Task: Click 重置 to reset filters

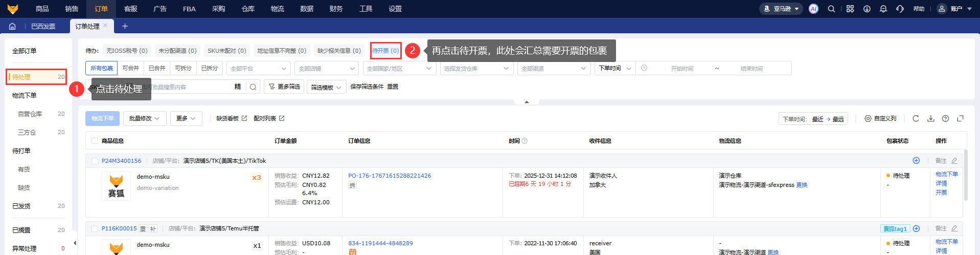Action: (x=393, y=87)
